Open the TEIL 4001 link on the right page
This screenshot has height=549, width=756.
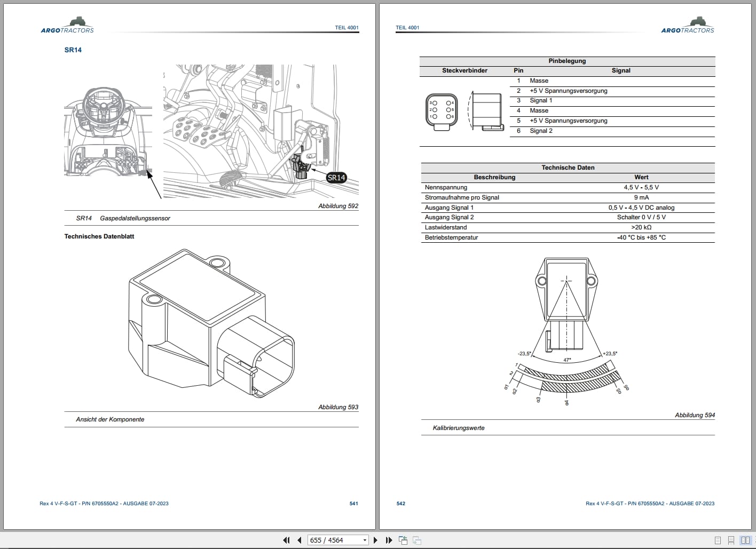click(x=407, y=27)
